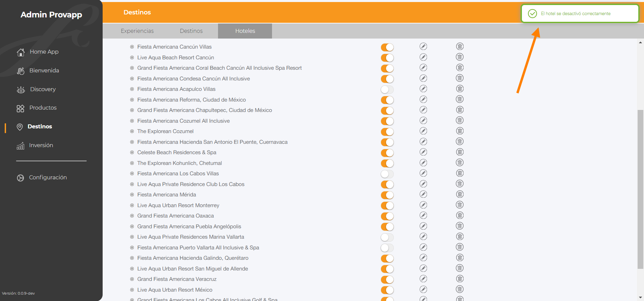This screenshot has width=644, height=301.
Task: Delete Fiesta Americana Puerto Vallarta All Inclusive & Spa
Action: (460, 247)
